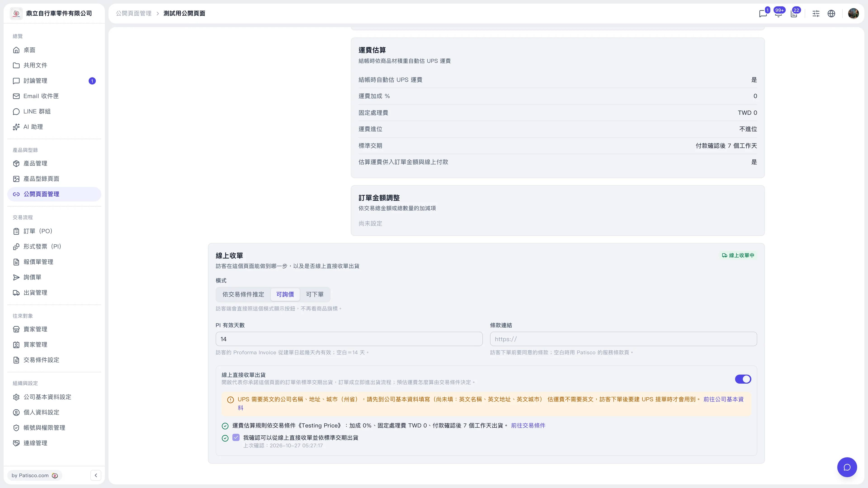Open notifications icon with 99+ badge
Screen dimensions: 868x488
point(778,14)
